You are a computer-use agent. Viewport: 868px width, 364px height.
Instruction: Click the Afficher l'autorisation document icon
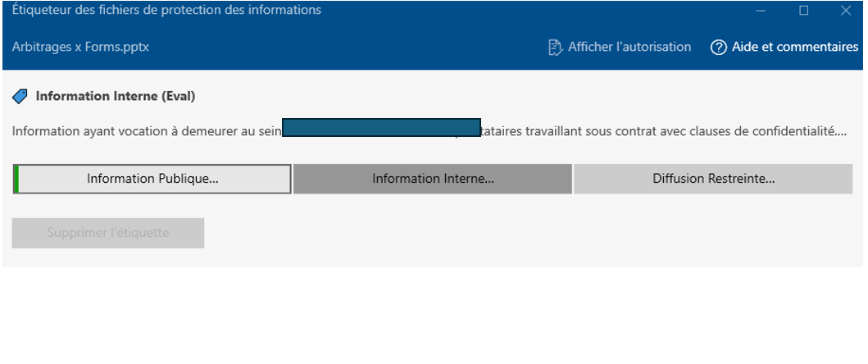pos(555,48)
